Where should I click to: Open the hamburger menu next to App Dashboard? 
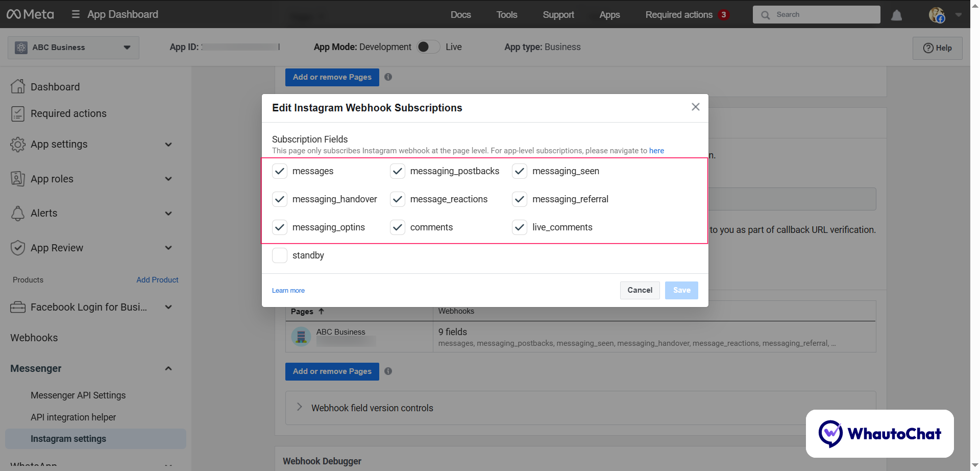[x=75, y=14]
